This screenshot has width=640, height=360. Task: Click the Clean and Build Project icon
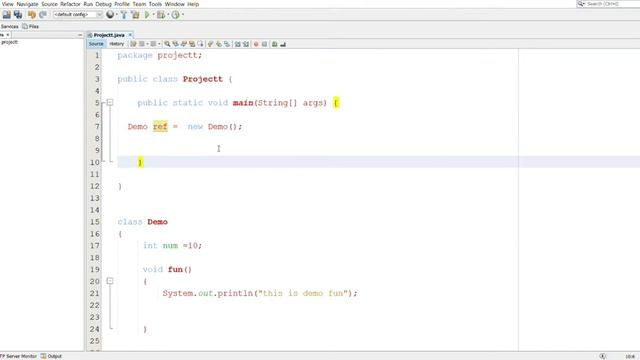click(x=135, y=15)
